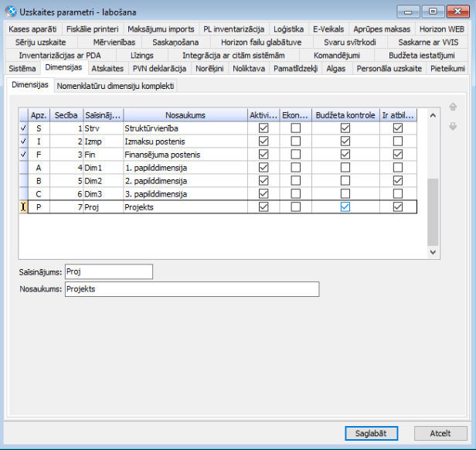This screenshot has width=476, height=450.
Task: Enable Budžeta kontrole for 2. papilddimensija row
Action: click(345, 181)
